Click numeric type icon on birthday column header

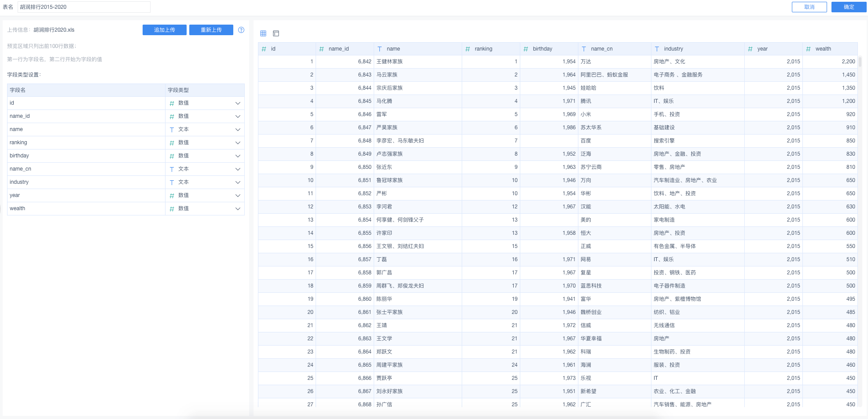tap(526, 49)
